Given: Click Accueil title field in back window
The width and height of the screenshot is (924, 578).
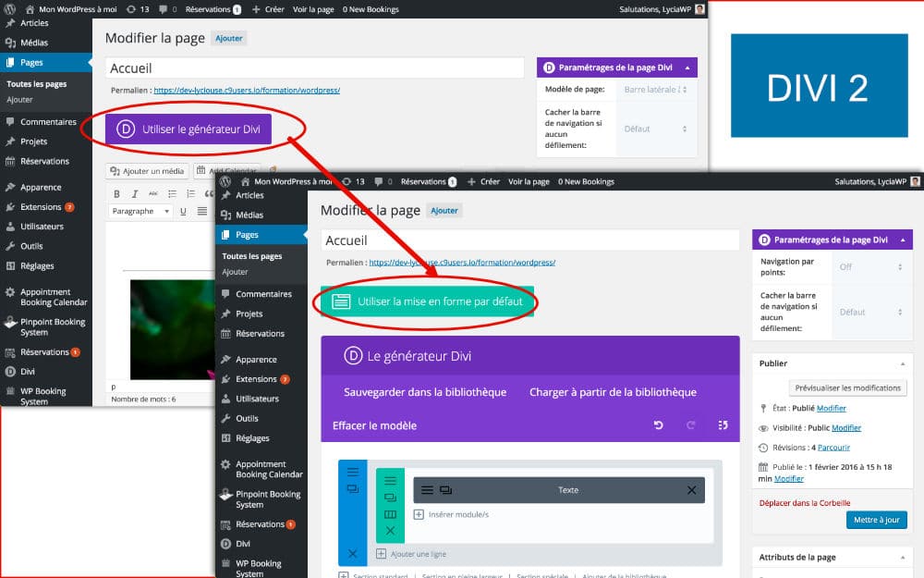Looking at the screenshot, I should click(315, 68).
